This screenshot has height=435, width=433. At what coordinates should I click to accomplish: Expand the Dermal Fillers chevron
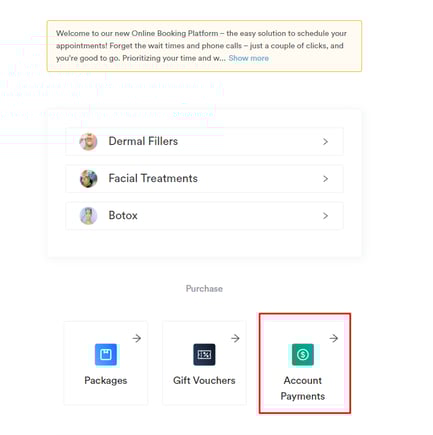click(x=325, y=142)
